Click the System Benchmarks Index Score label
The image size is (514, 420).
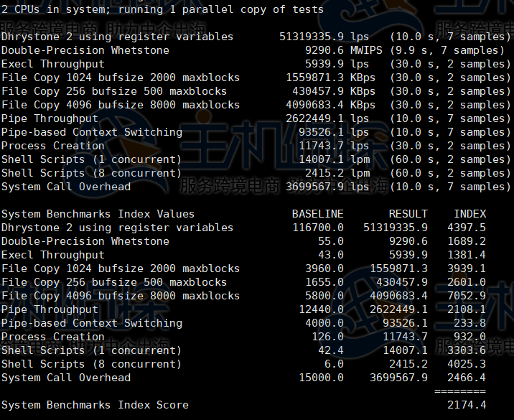tap(95, 405)
